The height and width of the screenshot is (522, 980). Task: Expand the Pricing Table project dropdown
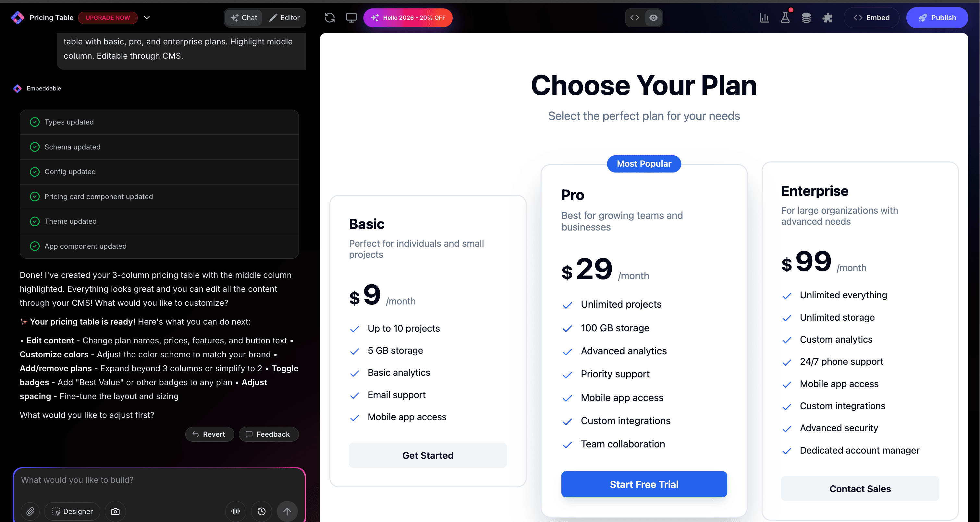(x=147, y=18)
